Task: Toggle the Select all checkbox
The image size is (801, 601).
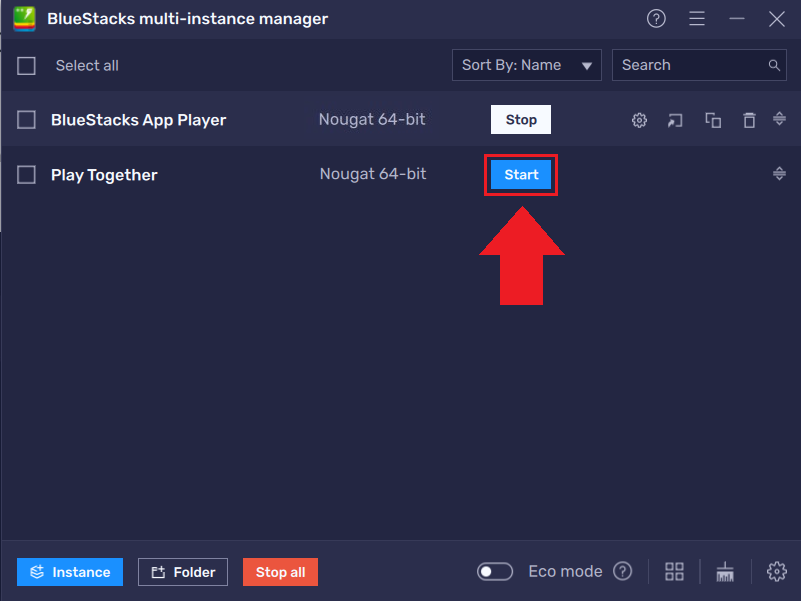Action: click(27, 65)
